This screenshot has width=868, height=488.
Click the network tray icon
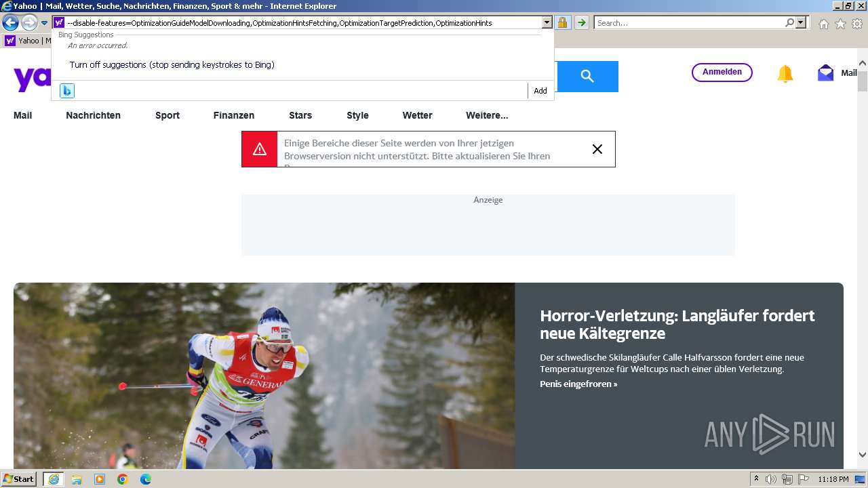click(787, 479)
